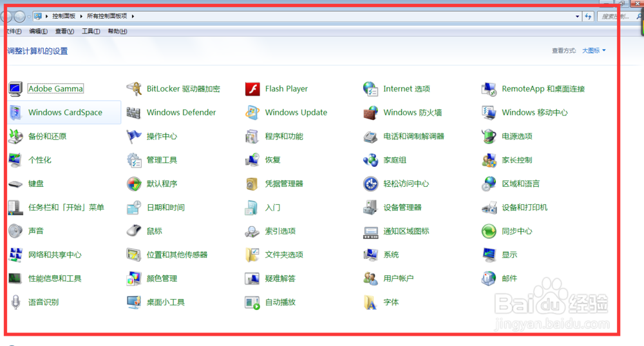Open the 电源选项 icon
Viewport: 644px width, 346px height.
coord(489,137)
